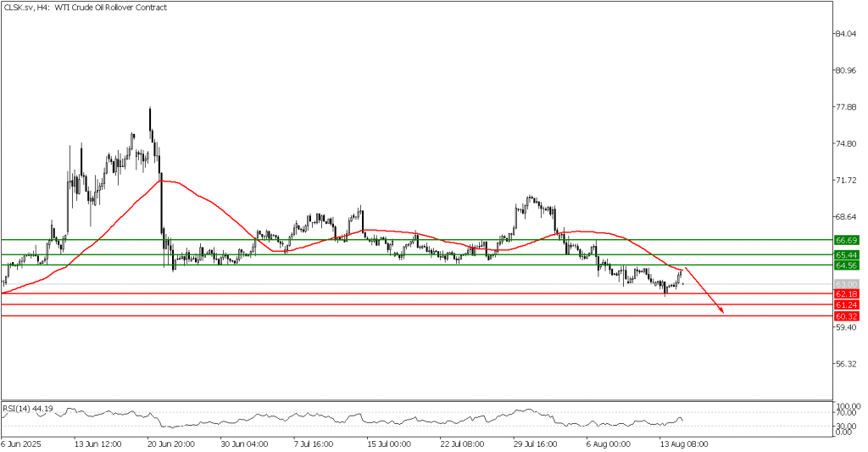The height and width of the screenshot is (452, 868).
Task: Click the 30 Jun 04:00 time label
Action: 244,444
